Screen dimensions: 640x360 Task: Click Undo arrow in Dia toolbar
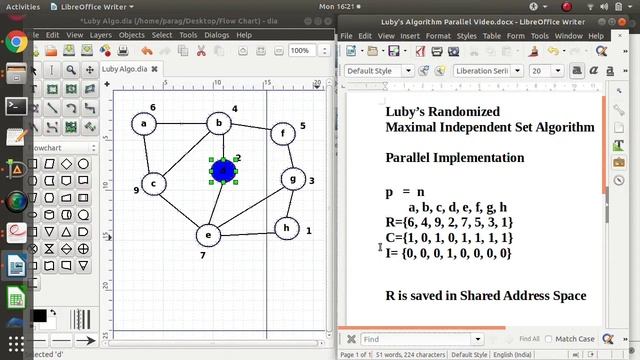click(147, 51)
